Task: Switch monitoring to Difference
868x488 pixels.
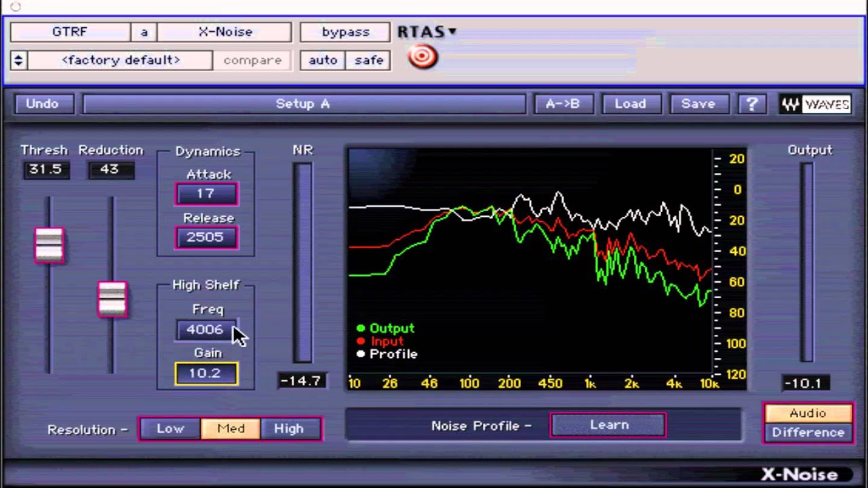Action: [x=808, y=432]
